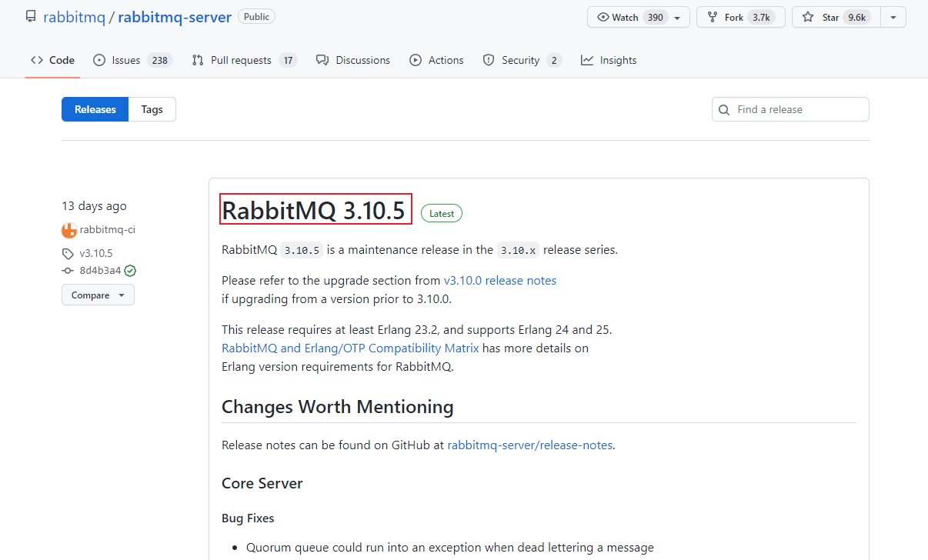Click the Bug Fixes heading
This screenshot has width=928, height=560.
pyautogui.click(x=248, y=518)
